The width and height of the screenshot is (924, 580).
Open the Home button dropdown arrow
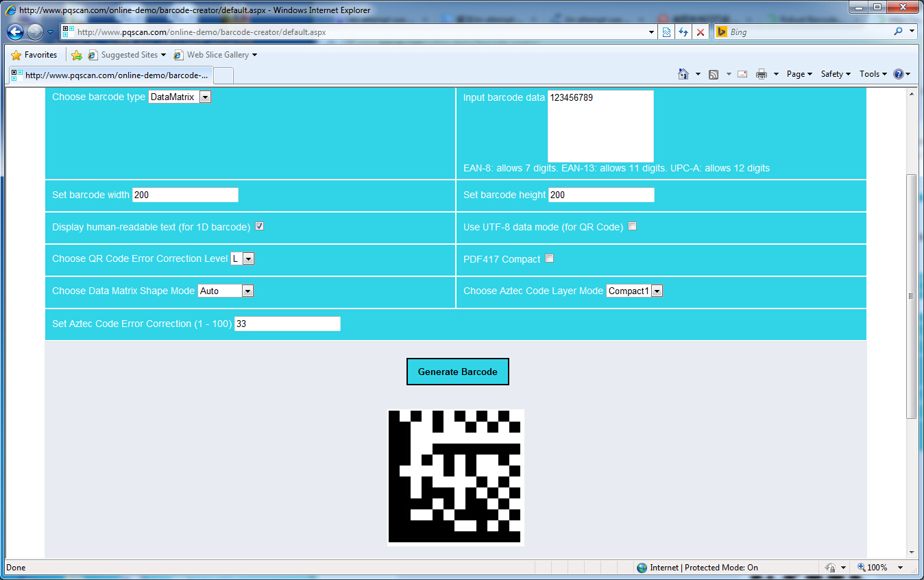(x=698, y=74)
